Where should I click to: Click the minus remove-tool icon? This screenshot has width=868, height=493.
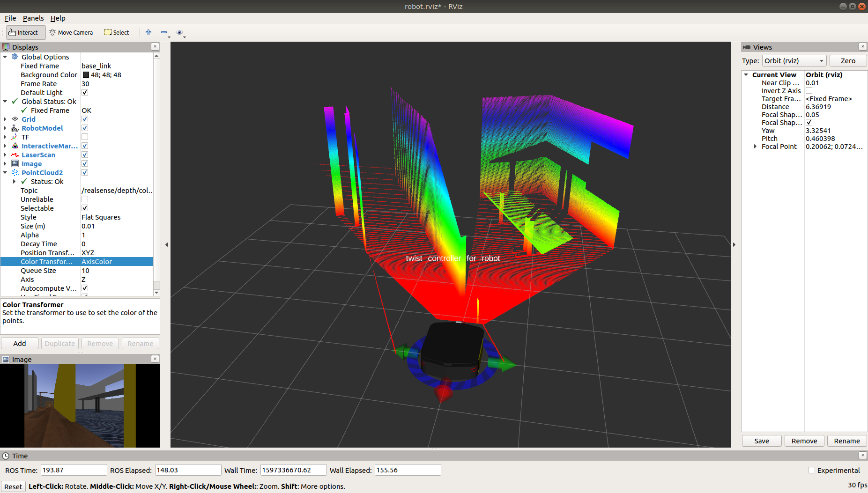164,32
